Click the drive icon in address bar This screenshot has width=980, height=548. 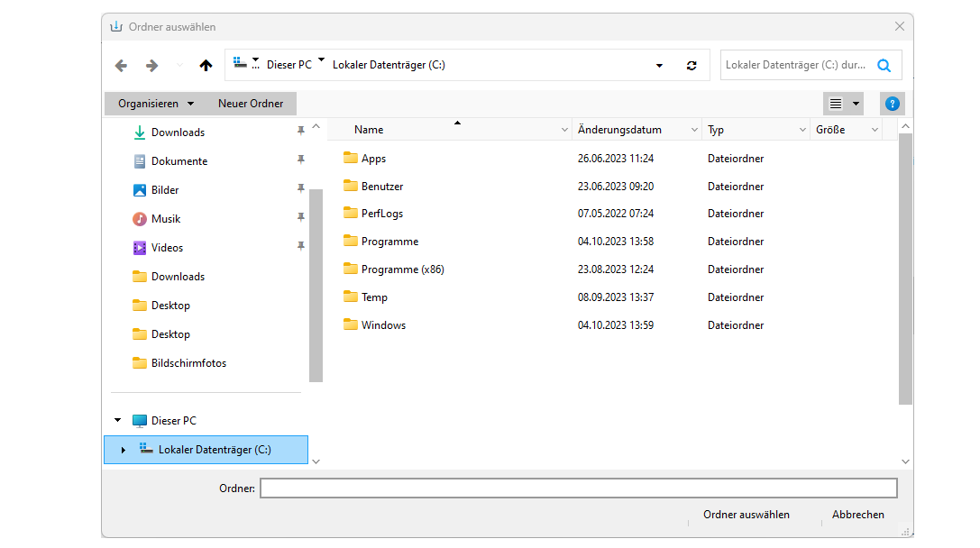(240, 62)
